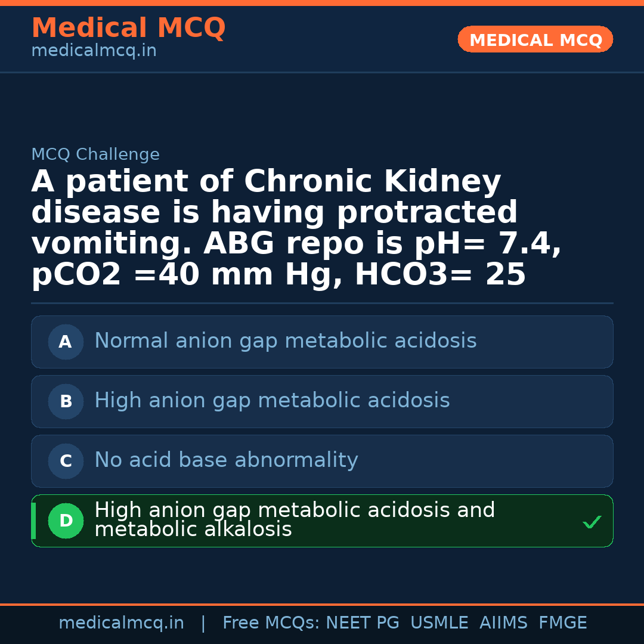Choose 'High anion gap metabolic acidosis' option B
This screenshot has width=644, height=644.
272,401
